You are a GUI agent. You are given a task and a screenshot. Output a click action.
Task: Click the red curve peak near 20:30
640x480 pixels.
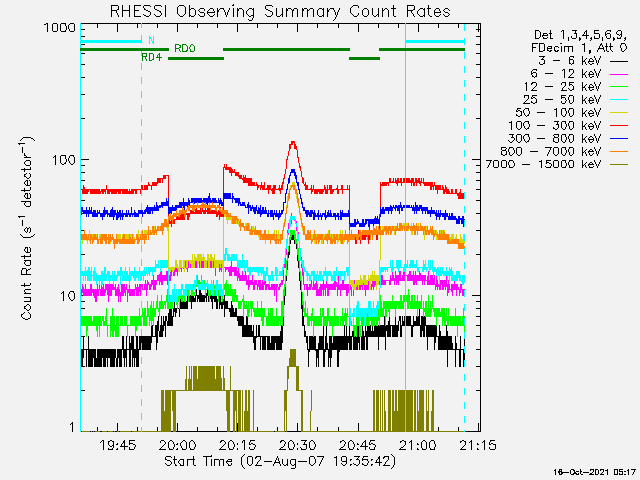(x=293, y=142)
